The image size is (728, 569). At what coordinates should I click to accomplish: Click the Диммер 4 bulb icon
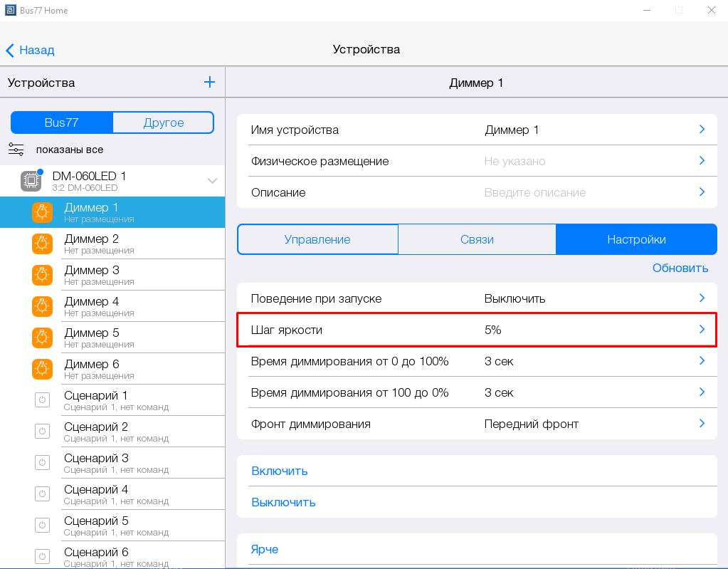pos(42,306)
